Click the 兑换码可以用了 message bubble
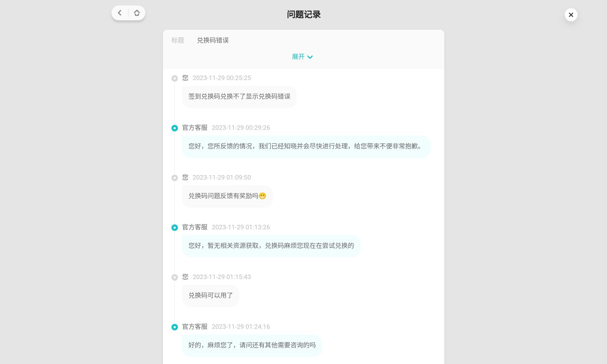This screenshot has width=607, height=364. (211, 296)
